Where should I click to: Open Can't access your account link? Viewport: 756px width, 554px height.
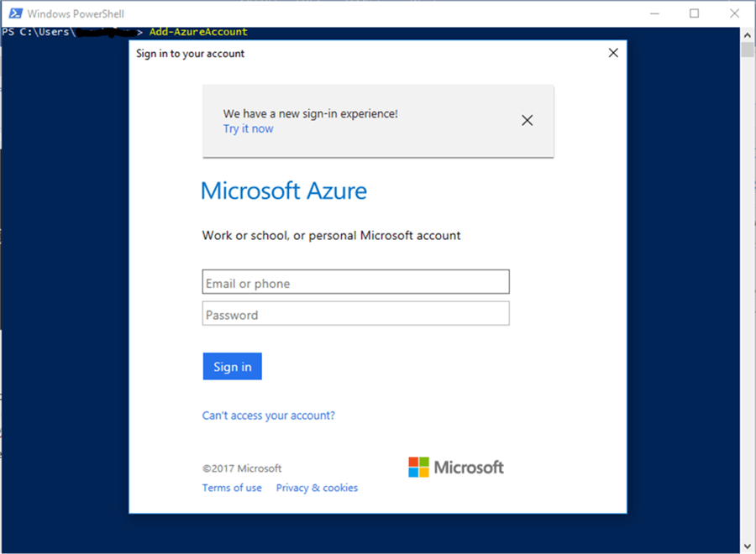point(268,415)
